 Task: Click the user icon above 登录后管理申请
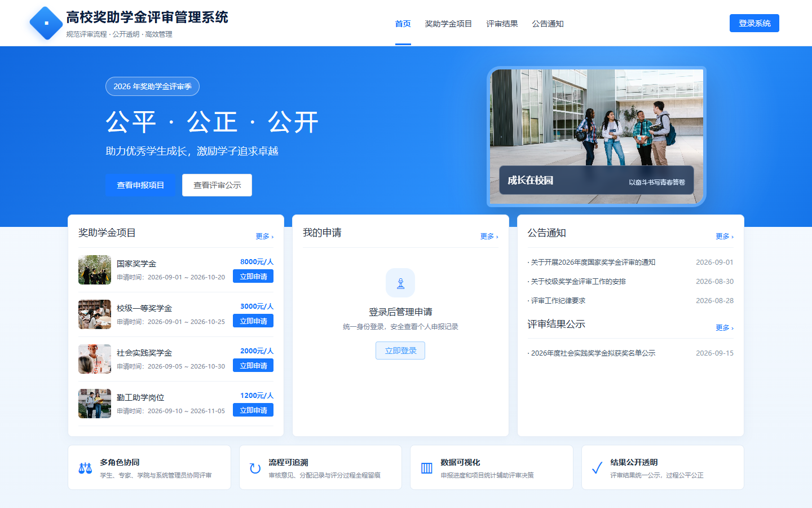(x=400, y=283)
